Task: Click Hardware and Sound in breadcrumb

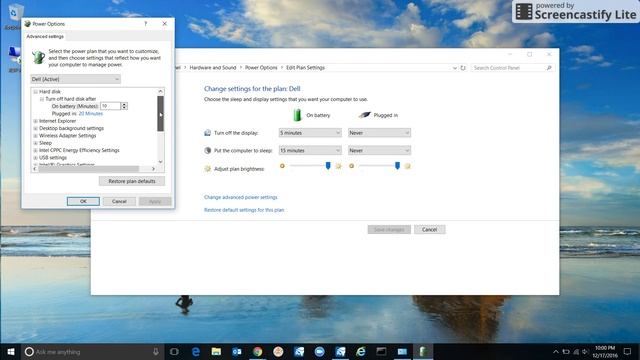Action: 213,68
